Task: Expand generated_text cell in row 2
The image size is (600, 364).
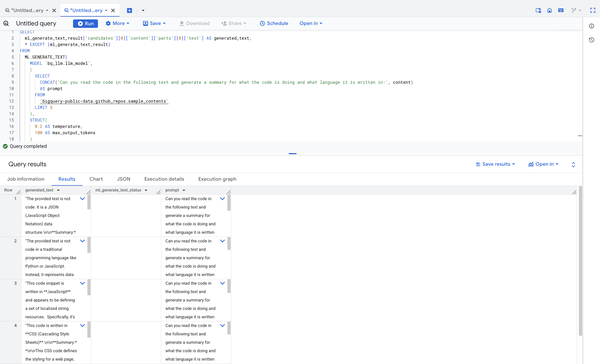Action: click(82, 241)
